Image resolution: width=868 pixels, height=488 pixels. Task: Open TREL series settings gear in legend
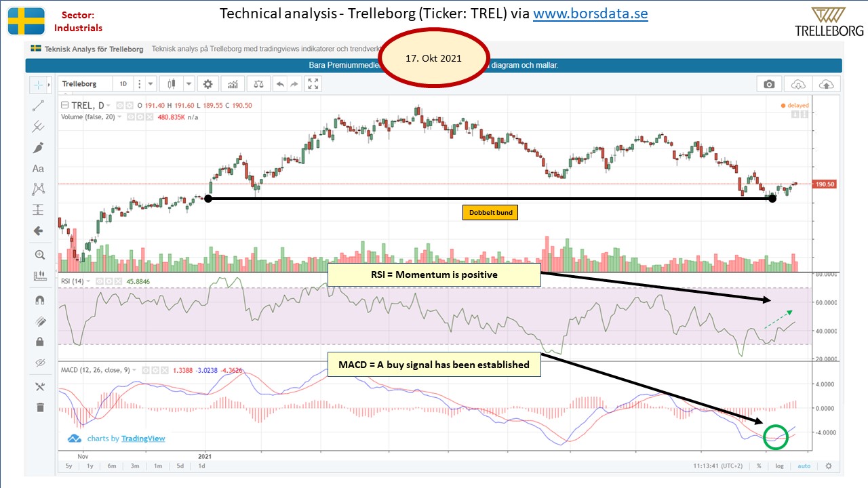point(128,105)
